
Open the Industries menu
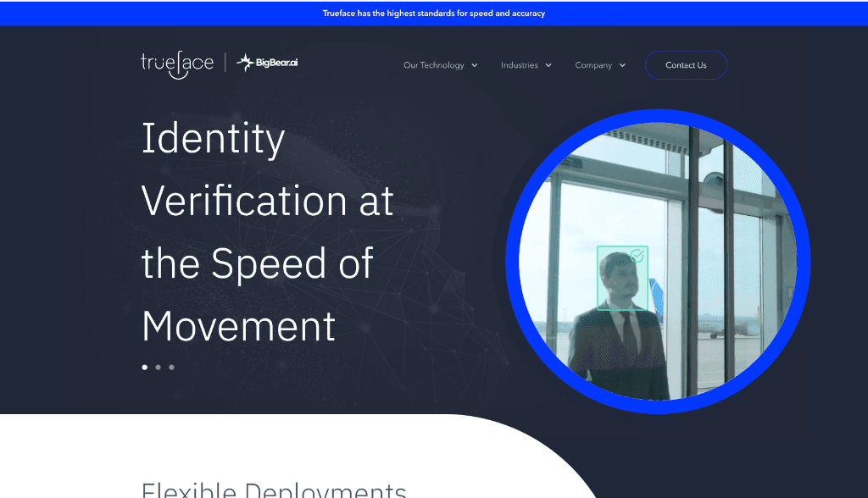click(520, 65)
